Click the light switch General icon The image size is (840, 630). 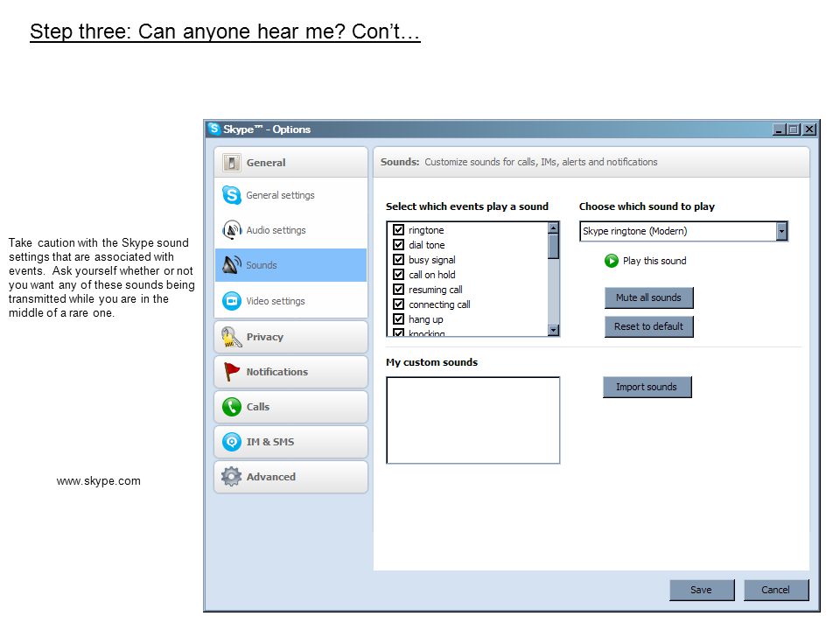pos(231,163)
